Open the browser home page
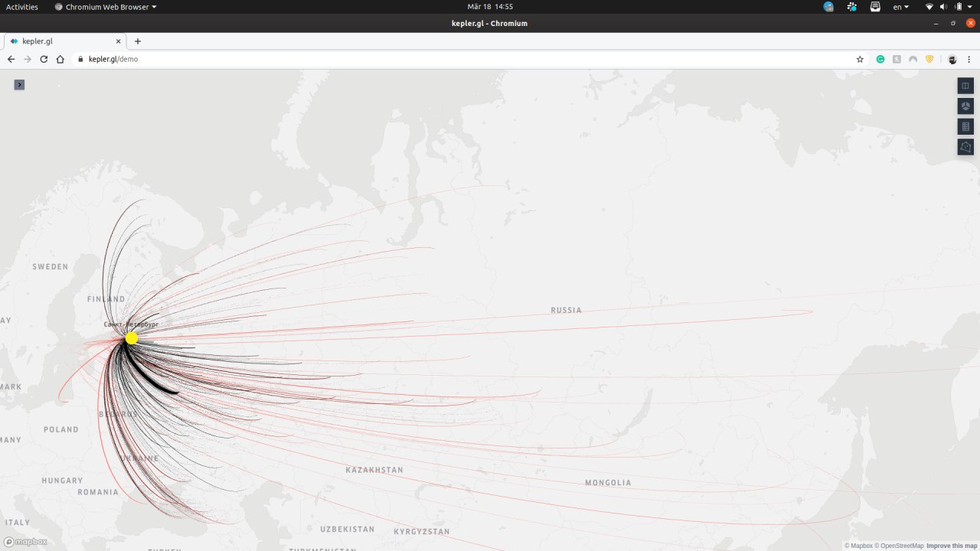Screen dimensions: 980x551 [60, 59]
